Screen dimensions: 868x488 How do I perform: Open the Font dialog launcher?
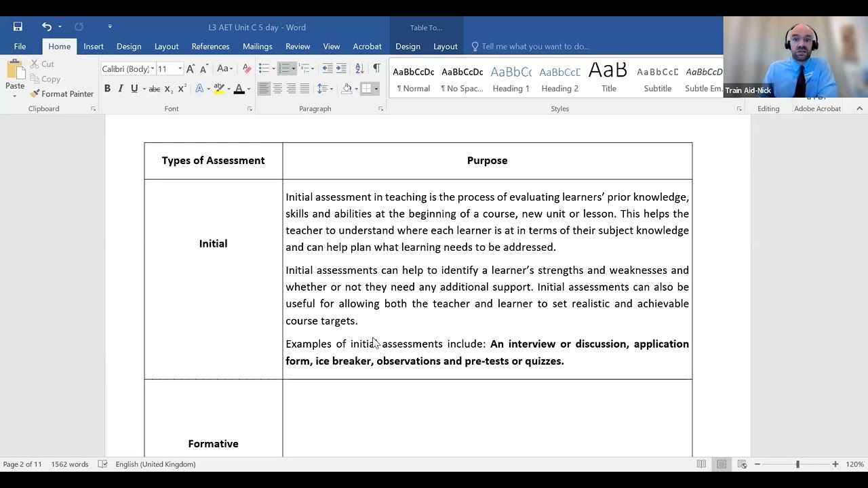[250, 108]
